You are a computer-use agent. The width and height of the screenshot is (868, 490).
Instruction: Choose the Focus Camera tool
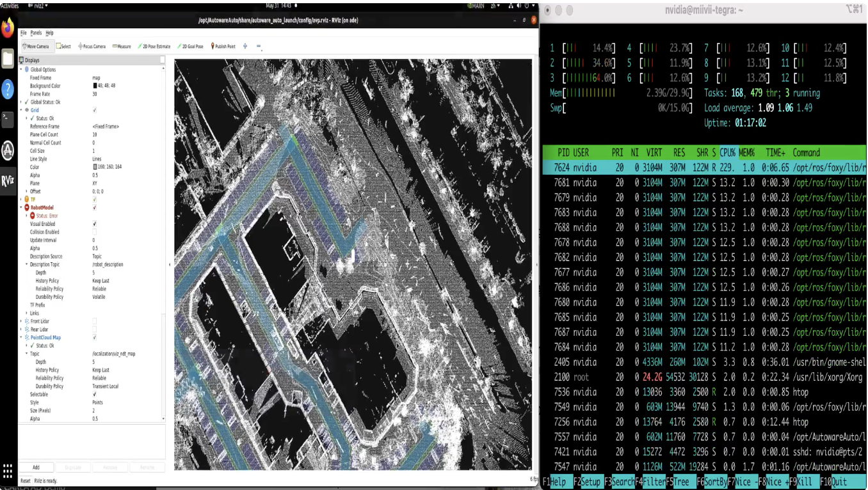92,46
